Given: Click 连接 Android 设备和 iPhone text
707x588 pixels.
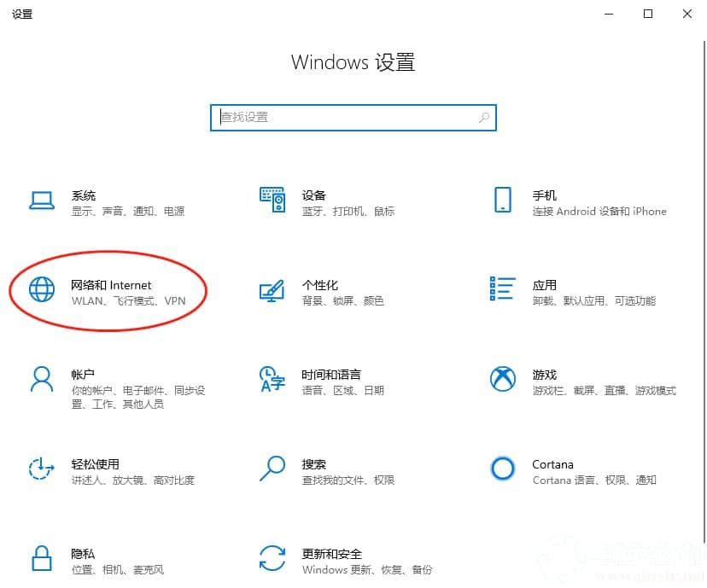Looking at the screenshot, I should click(x=599, y=212).
